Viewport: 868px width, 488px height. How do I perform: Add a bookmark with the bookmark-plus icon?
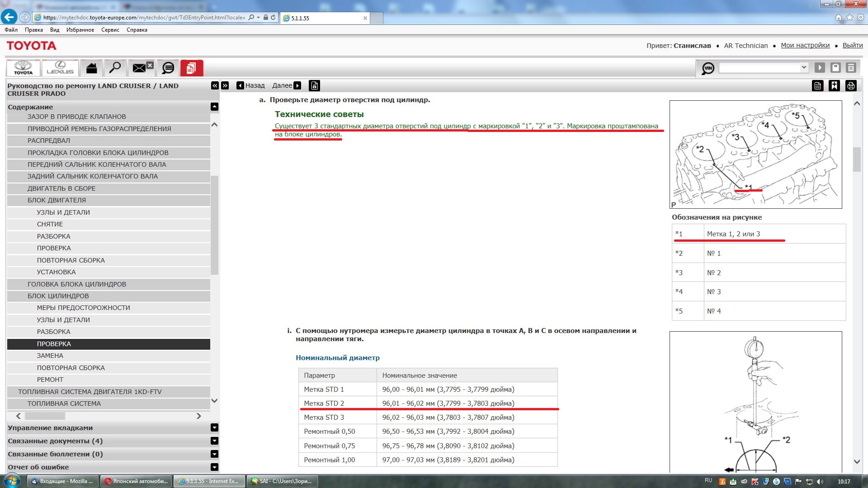coord(834,86)
